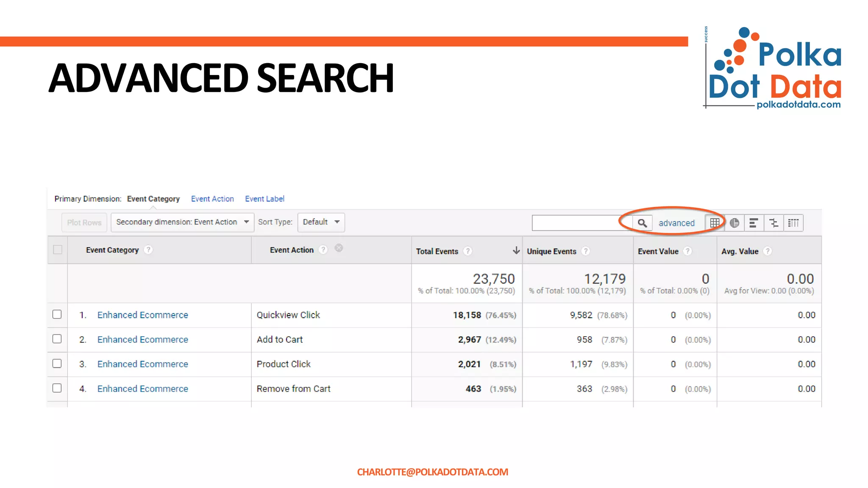Click the Remove from Cart action cell
Image resolution: width=868 pixels, height=488 pixels.
[x=293, y=389]
